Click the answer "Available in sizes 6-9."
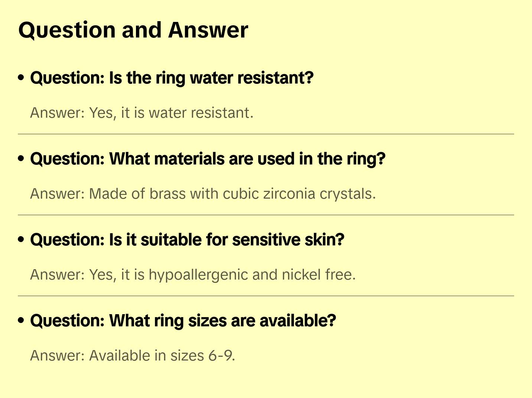This screenshot has width=532, height=398. click(133, 356)
